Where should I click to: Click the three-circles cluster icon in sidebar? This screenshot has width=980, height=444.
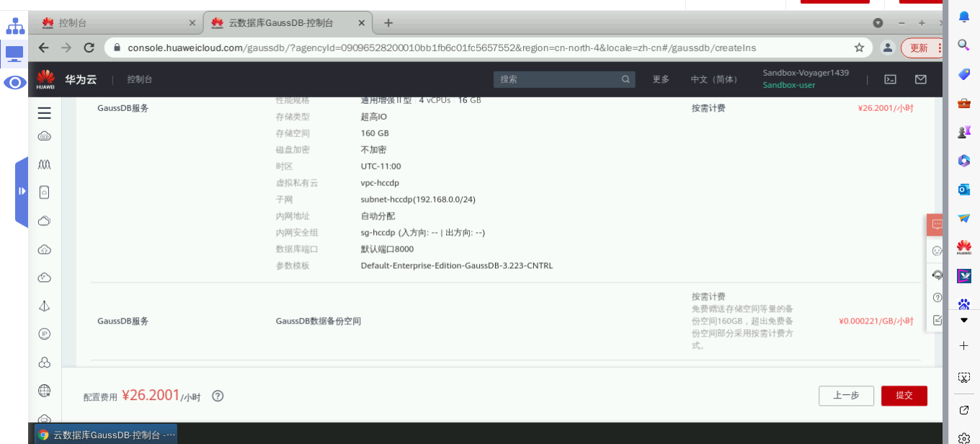click(x=44, y=363)
